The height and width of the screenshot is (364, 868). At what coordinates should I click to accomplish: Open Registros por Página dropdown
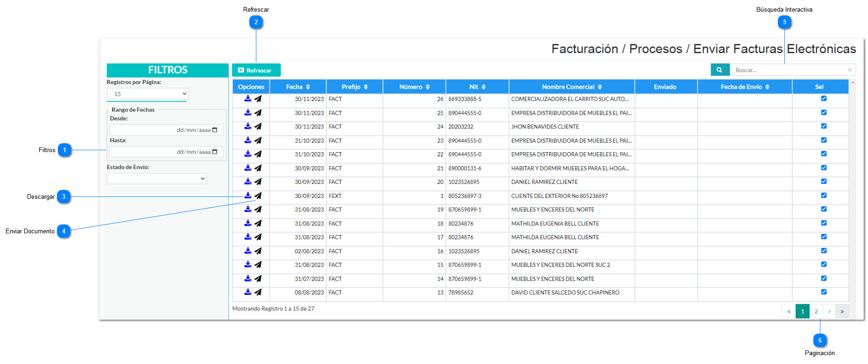(148, 94)
